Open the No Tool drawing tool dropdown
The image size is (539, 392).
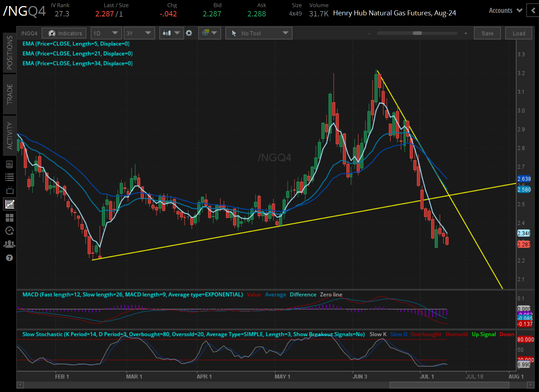[259, 33]
